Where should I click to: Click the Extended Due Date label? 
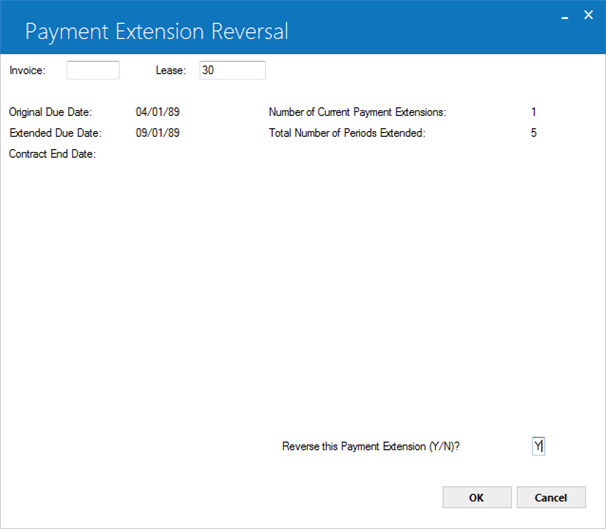coord(55,133)
